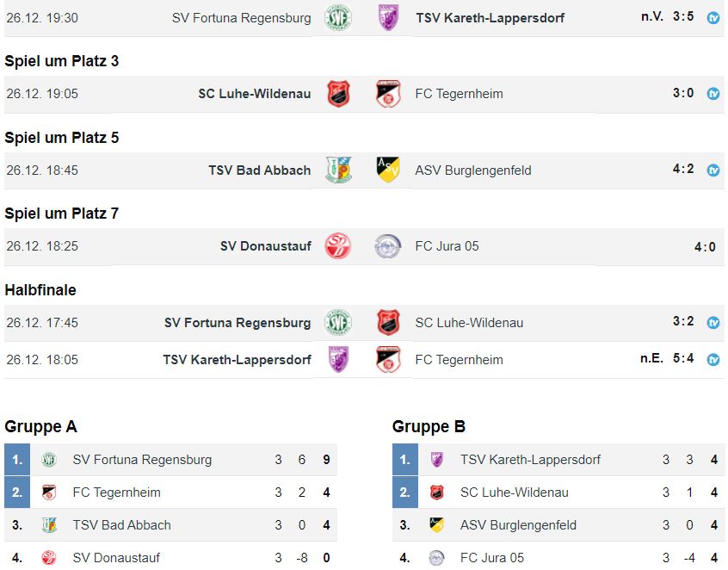The height and width of the screenshot is (570, 728).
Task: Click SV Donaustauf crest in Platz 7 match
Action: point(338,245)
